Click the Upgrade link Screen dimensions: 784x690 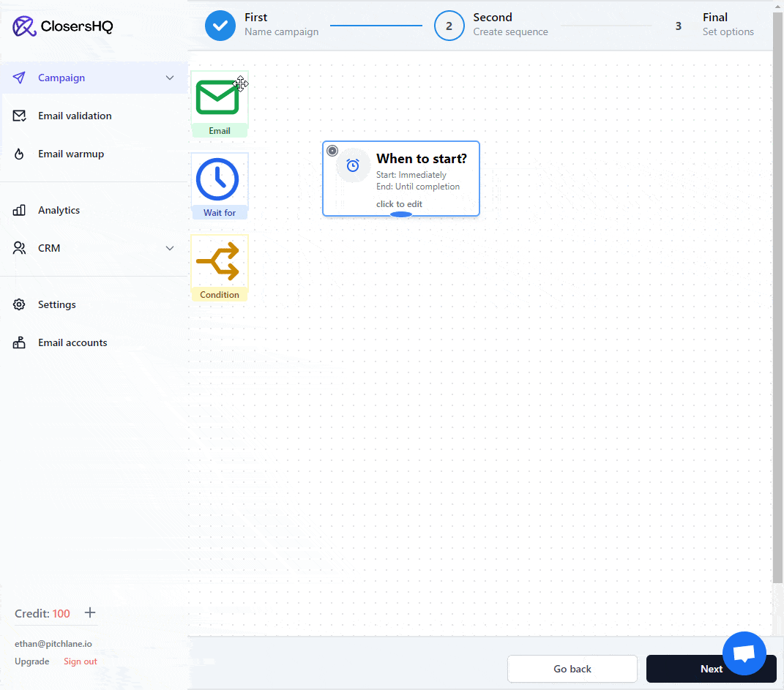32,661
